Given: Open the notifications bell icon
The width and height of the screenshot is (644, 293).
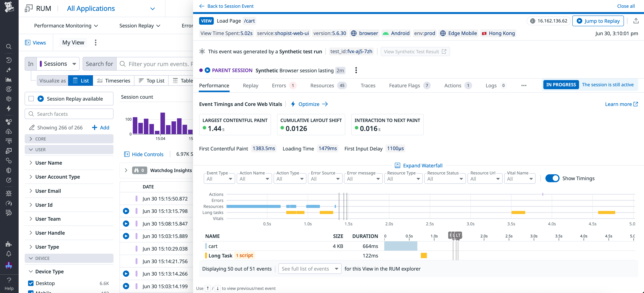Looking at the screenshot, I should [9, 253].
